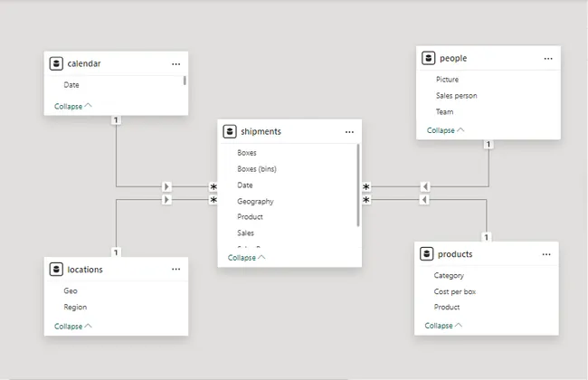
Task: Select the products-to-shipments filter direction arrow
Action: (424, 200)
